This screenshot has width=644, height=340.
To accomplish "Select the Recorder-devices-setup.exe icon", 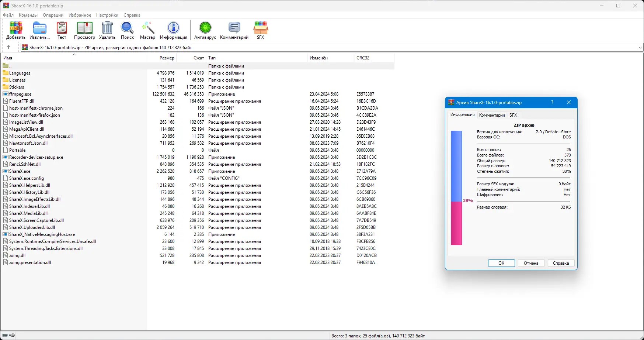I will tap(6, 157).
